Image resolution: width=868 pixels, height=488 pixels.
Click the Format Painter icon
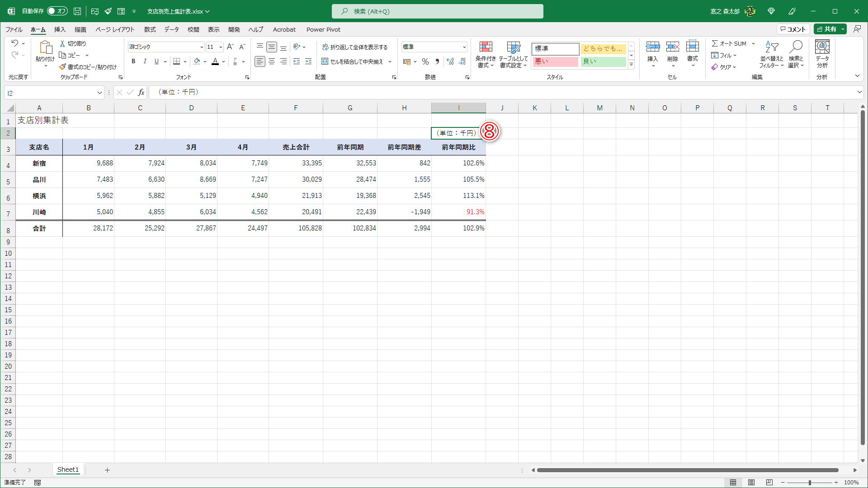[x=63, y=67]
